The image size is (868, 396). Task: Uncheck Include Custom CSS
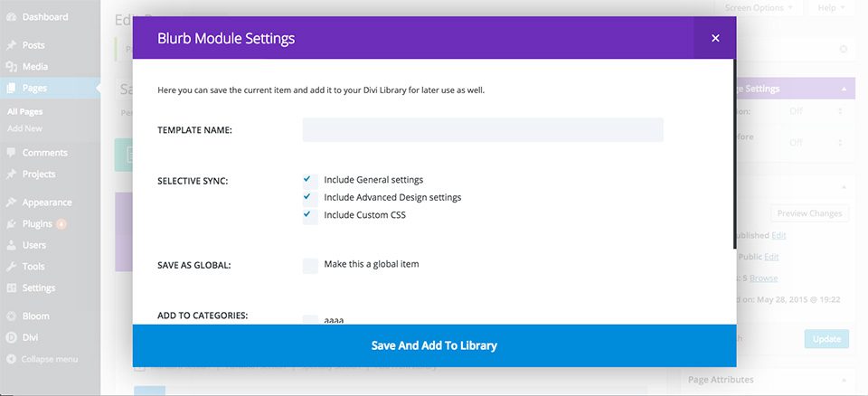[x=310, y=215]
